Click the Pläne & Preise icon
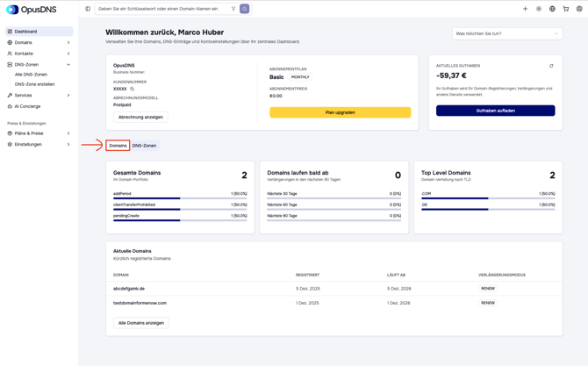This screenshot has width=588, height=366. (10, 133)
